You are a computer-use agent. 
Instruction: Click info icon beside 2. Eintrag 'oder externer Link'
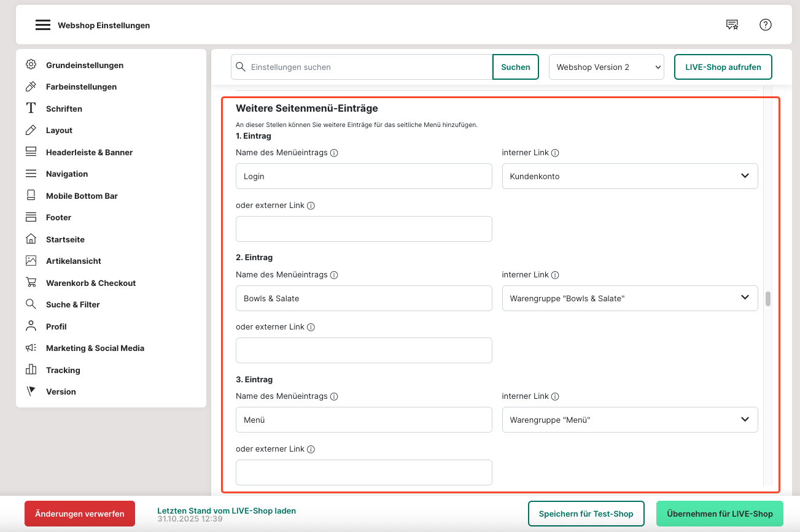(x=311, y=328)
